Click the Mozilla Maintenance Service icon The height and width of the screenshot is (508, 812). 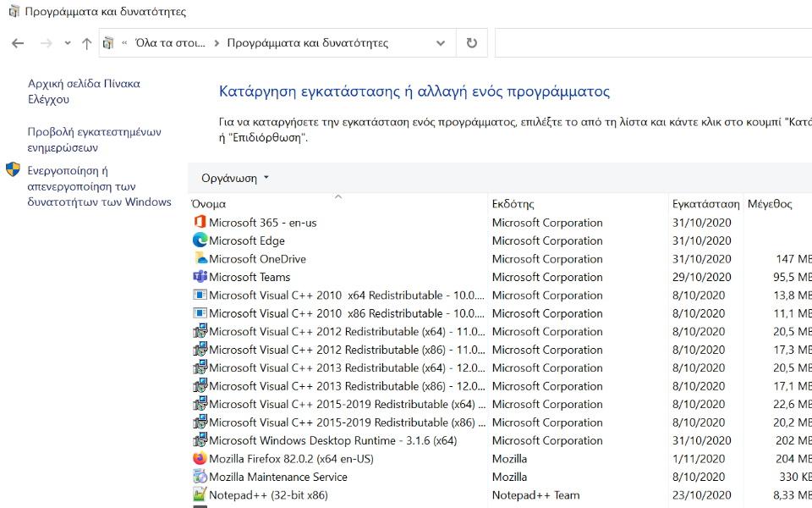pyautogui.click(x=200, y=477)
